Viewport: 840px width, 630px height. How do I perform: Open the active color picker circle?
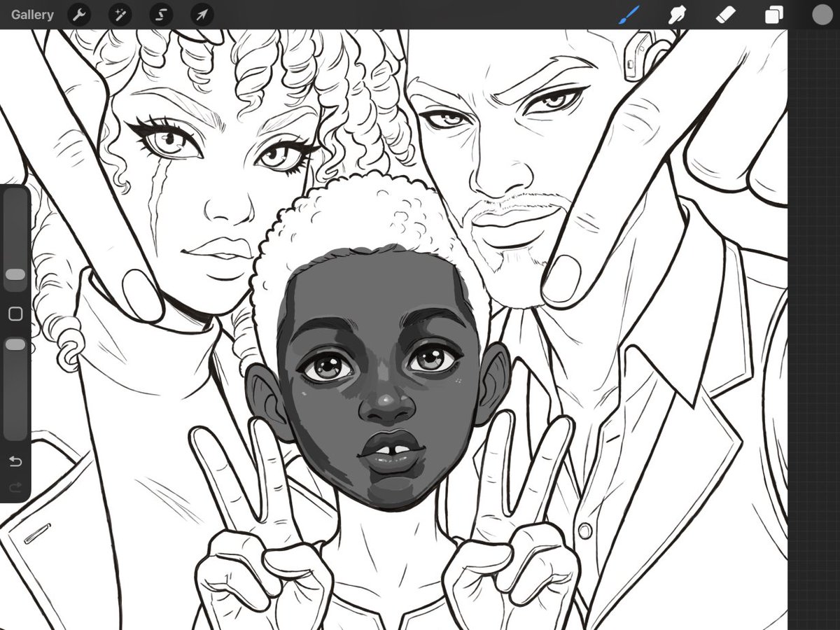pos(822,15)
